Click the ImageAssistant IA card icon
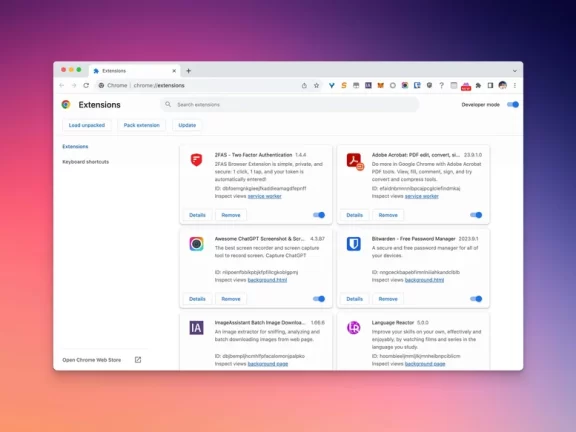 pos(197,328)
